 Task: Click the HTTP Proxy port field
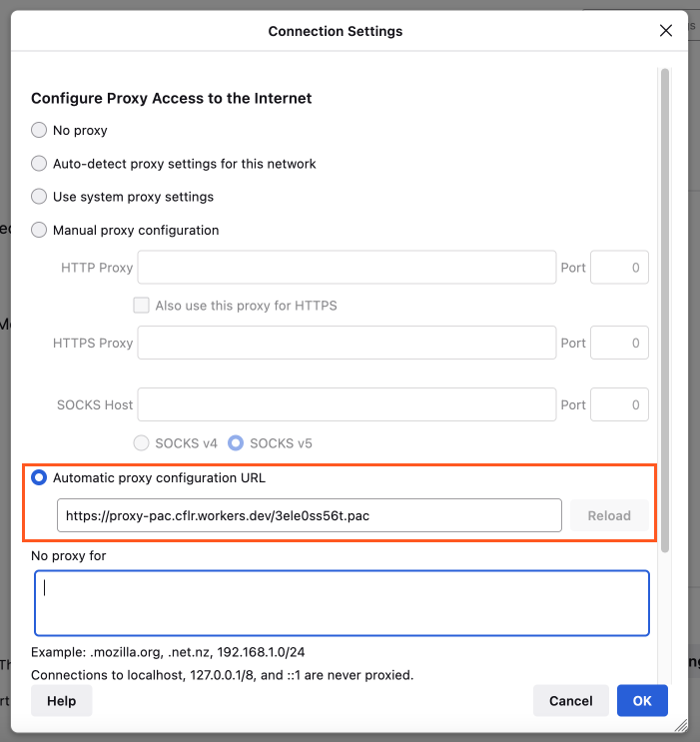pos(619,268)
